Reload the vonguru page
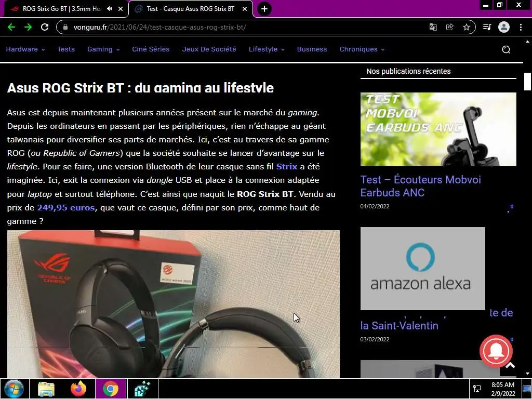The height and width of the screenshot is (399, 532). point(45,27)
